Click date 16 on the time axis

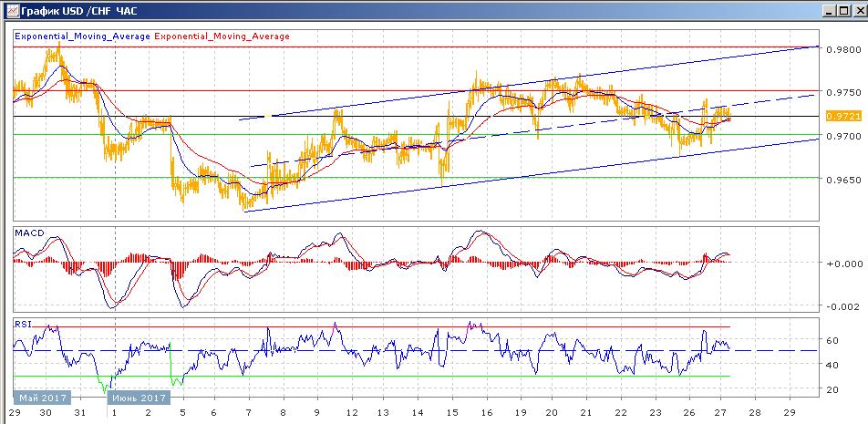click(x=486, y=413)
